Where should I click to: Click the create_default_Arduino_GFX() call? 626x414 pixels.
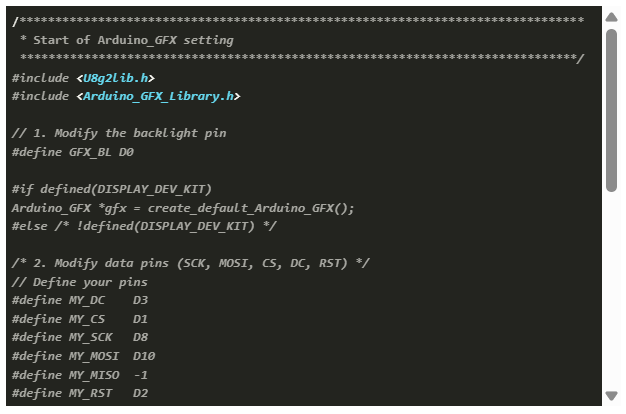point(251,208)
